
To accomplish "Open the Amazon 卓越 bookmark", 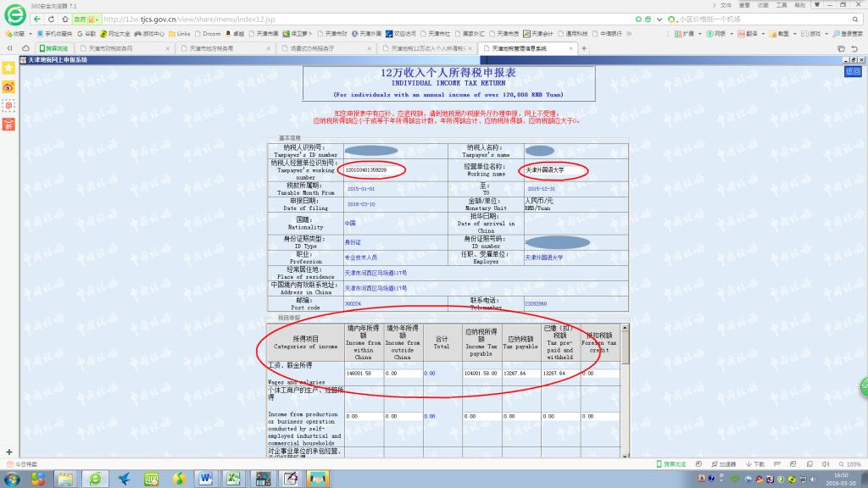I will pyautogui.click(x=235, y=34).
